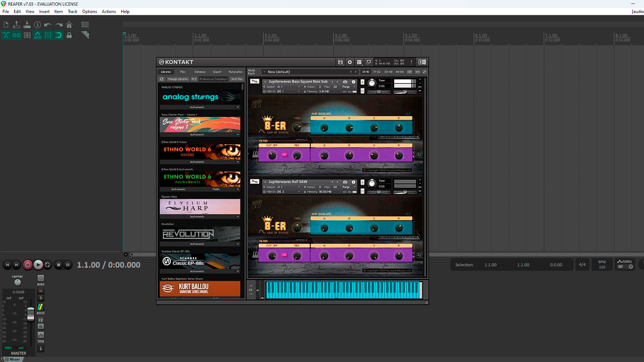Redo action using REAPER toolbar arrow
The height and width of the screenshot is (362, 644).
pos(58,25)
